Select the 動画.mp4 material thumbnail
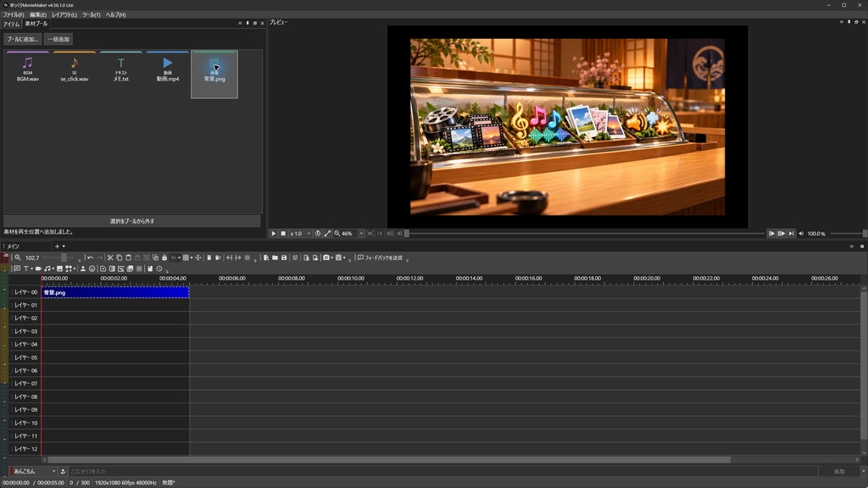Screen dimensions: 868x488 [168, 75]
